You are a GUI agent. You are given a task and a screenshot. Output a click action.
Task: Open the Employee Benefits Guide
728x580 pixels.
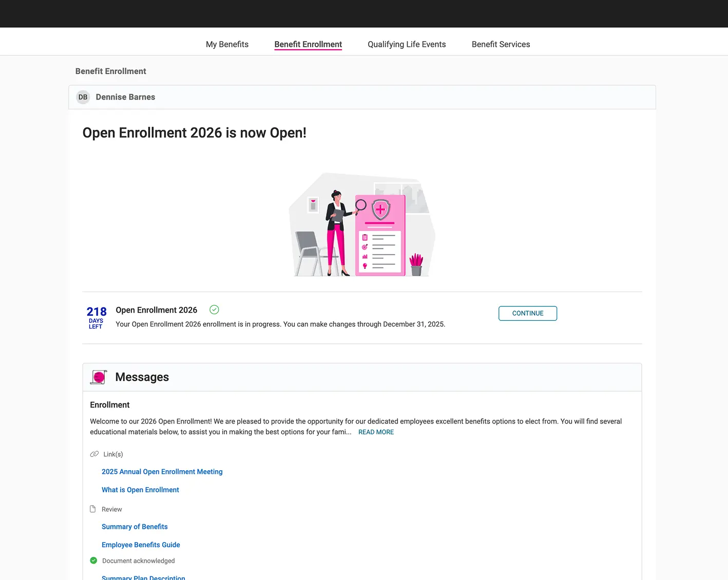[141, 544]
